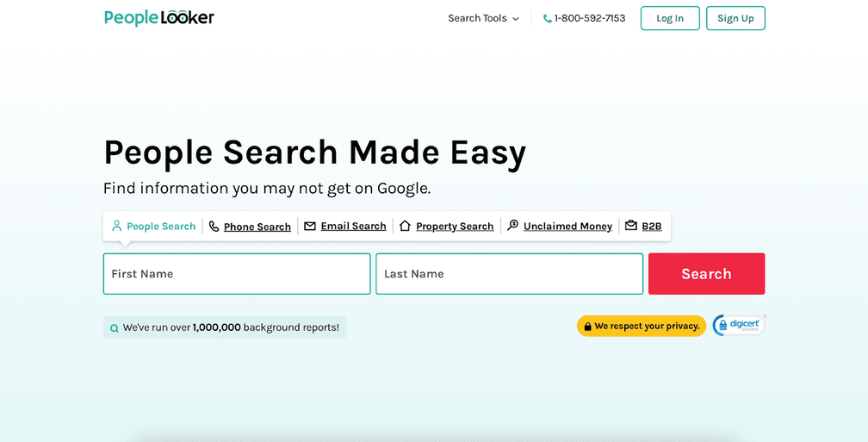Click the chevron arrow beside Search Tools
Screen dimensions: 868x442
coord(516,19)
